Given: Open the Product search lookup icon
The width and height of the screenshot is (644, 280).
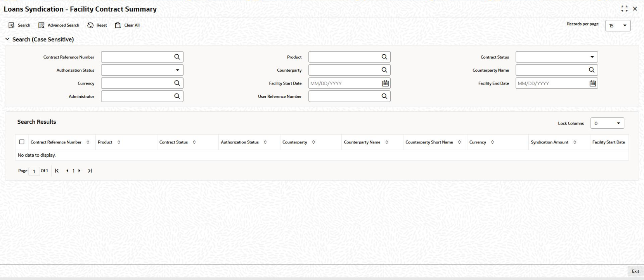Looking at the screenshot, I should click(x=384, y=57).
